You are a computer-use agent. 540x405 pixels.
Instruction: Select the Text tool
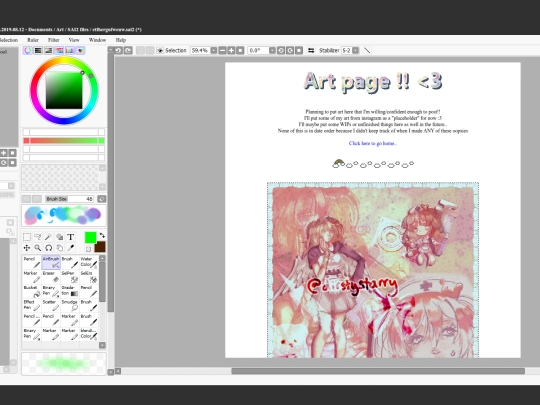(70, 237)
